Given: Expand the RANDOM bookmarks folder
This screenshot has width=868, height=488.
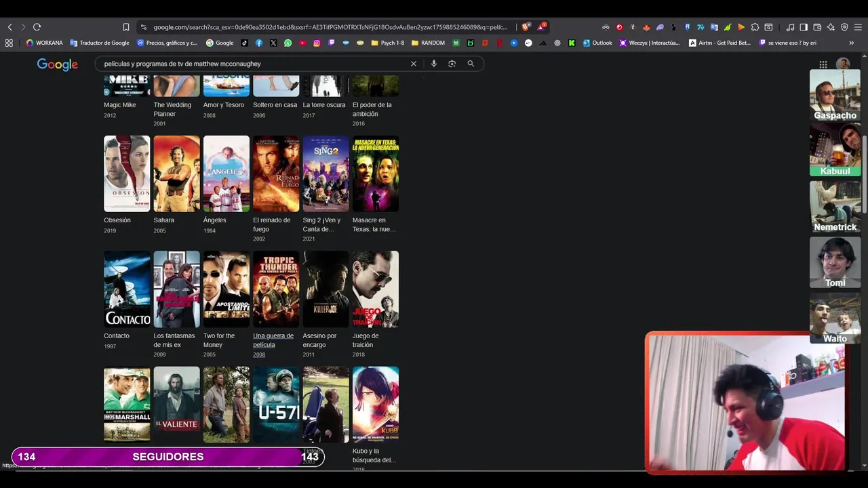Looking at the screenshot, I should [428, 43].
